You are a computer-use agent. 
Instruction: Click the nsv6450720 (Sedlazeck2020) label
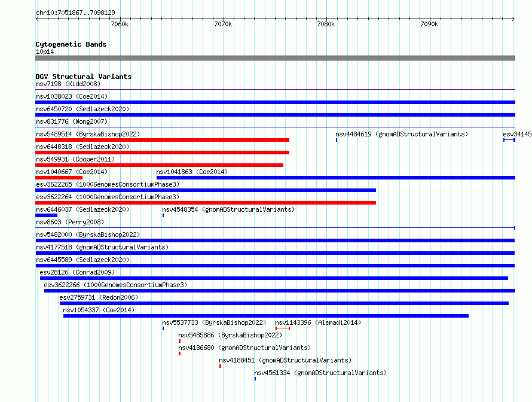click(x=82, y=109)
